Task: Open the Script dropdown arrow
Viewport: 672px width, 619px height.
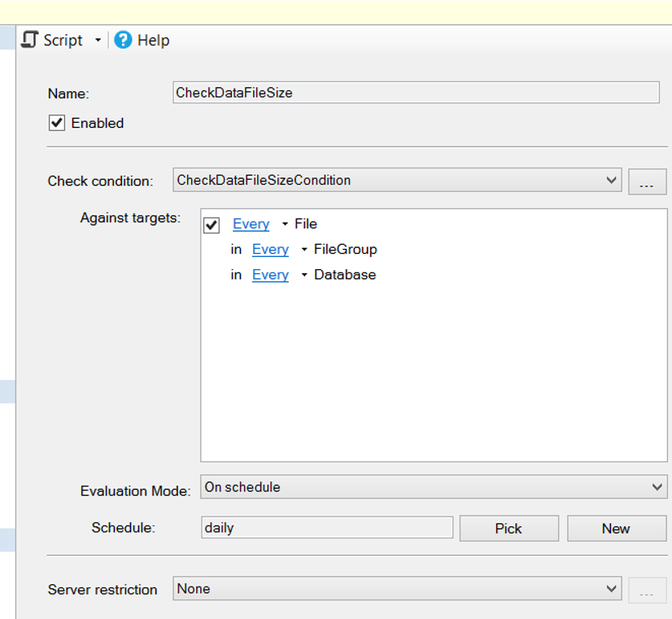Action: pos(98,41)
